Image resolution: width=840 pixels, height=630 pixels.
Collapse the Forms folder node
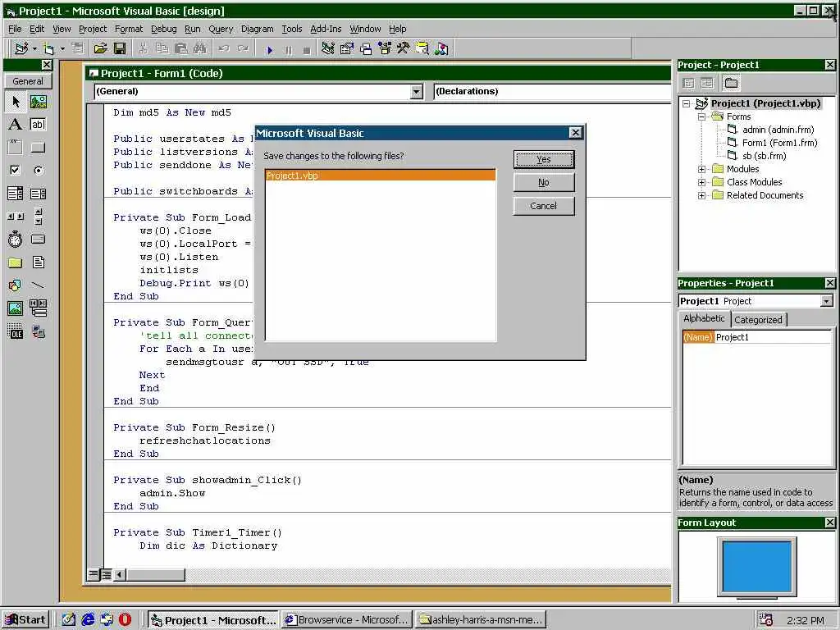(702, 116)
